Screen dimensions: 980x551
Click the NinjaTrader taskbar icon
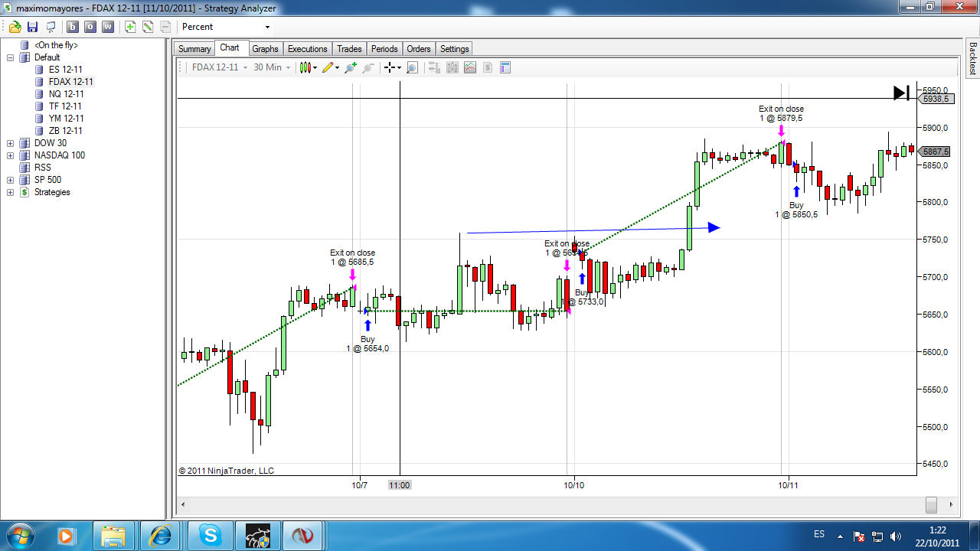coord(304,536)
